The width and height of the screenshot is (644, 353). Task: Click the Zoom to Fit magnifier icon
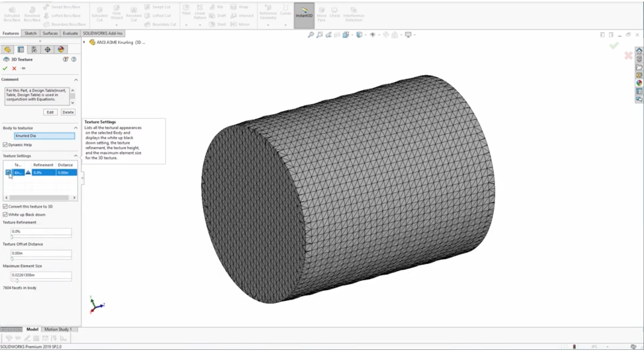[x=311, y=35]
